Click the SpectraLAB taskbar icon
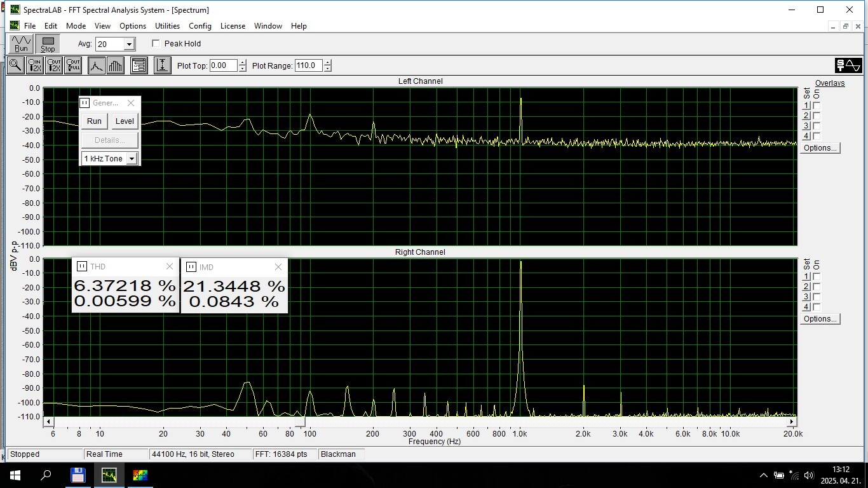 [109, 475]
